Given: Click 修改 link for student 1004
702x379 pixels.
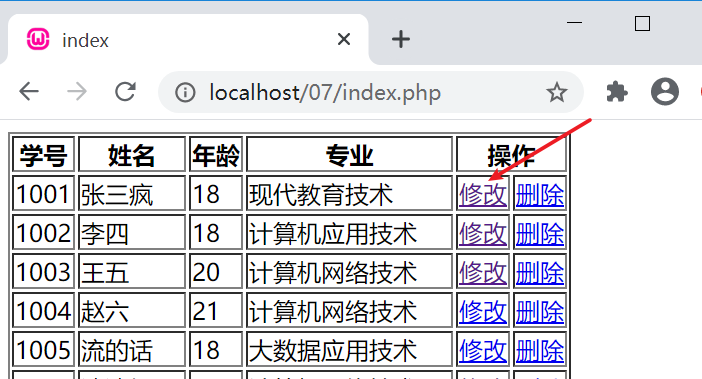Looking at the screenshot, I should (x=483, y=311).
